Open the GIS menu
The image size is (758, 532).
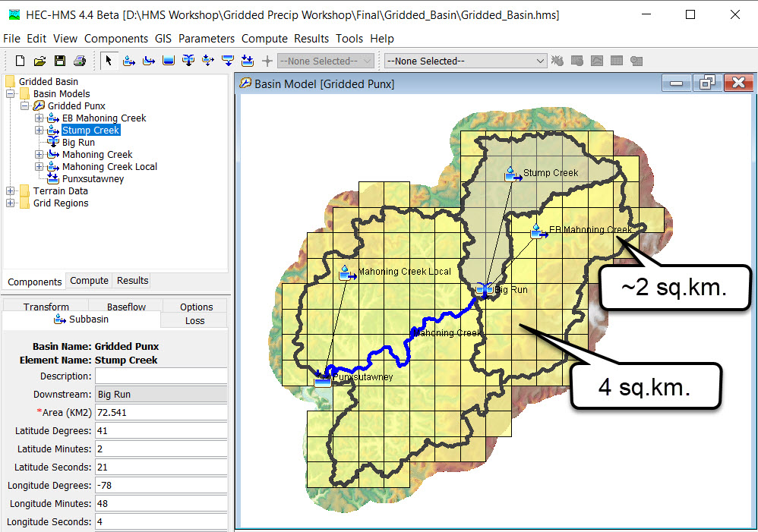[x=163, y=39]
